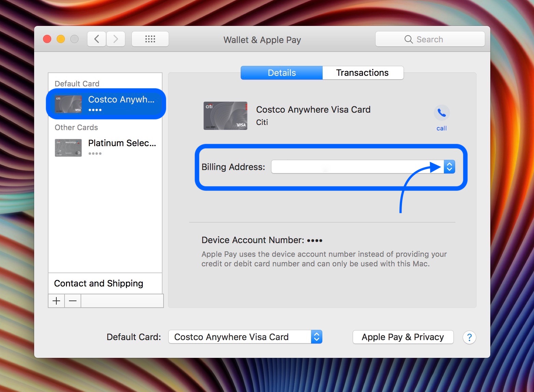Expand the Billing Address selector chevrons

coord(450,167)
